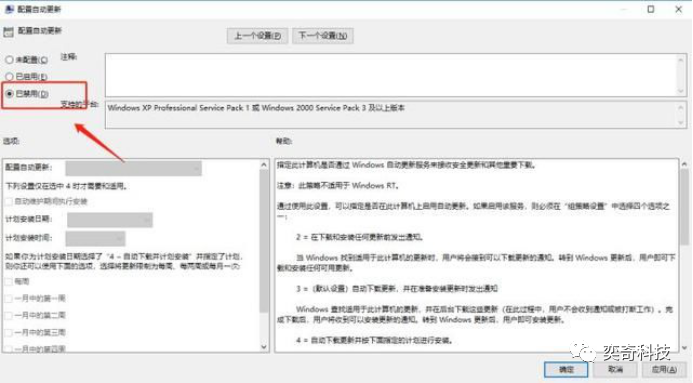Click the title bar application icon

(9, 9)
